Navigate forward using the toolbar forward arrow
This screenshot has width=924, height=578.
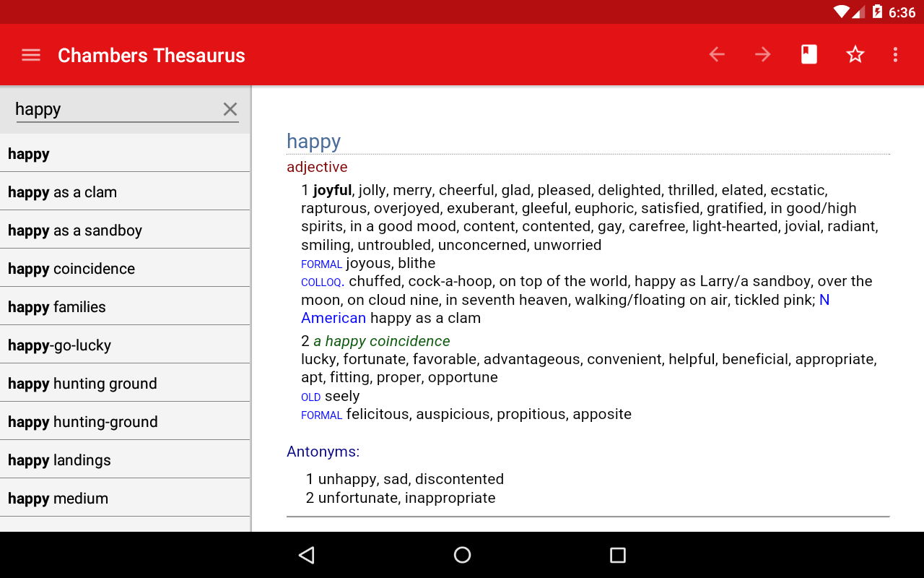[762, 54]
